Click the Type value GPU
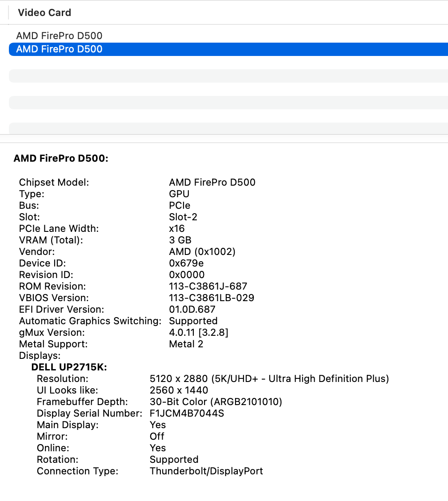The height and width of the screenshot is (501, 448). (x=179, y=194)
